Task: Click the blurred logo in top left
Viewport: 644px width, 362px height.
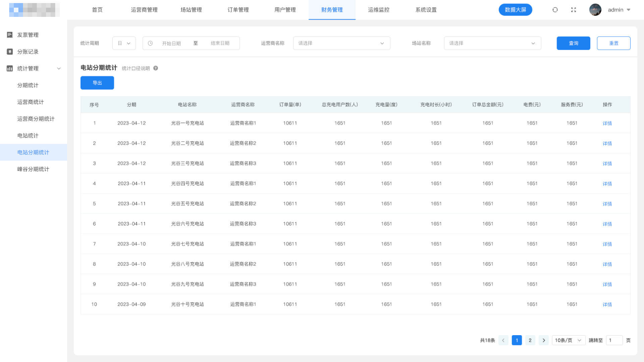Action: tap(34, 10)
